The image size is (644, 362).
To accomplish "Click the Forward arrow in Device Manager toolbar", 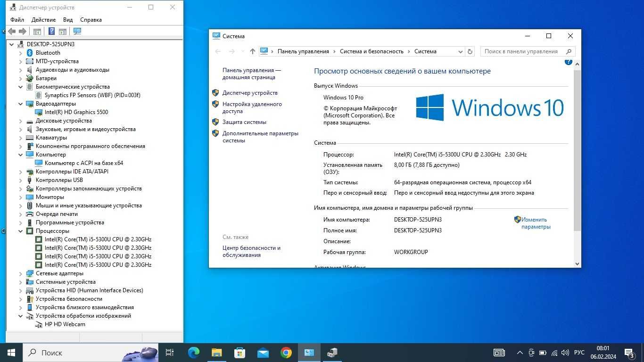I will 22,32.
